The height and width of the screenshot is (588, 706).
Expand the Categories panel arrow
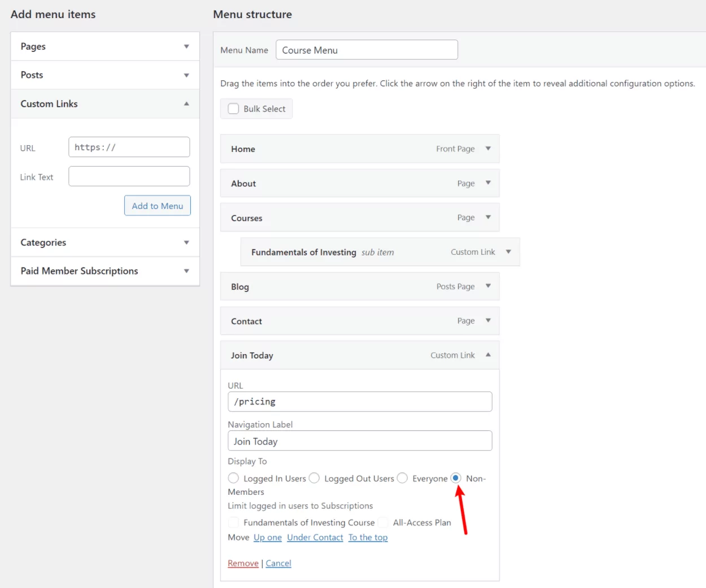[x=186, y=242]
